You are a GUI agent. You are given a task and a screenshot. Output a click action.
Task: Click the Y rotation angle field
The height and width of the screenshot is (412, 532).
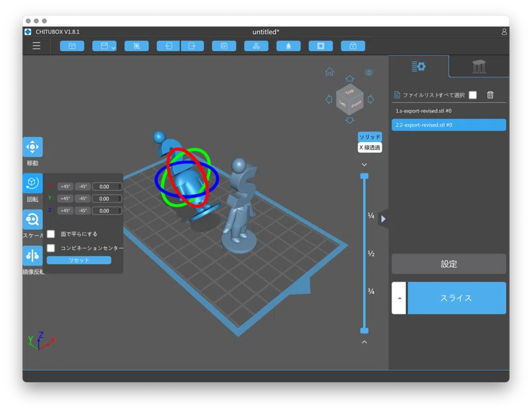(106, 199)
